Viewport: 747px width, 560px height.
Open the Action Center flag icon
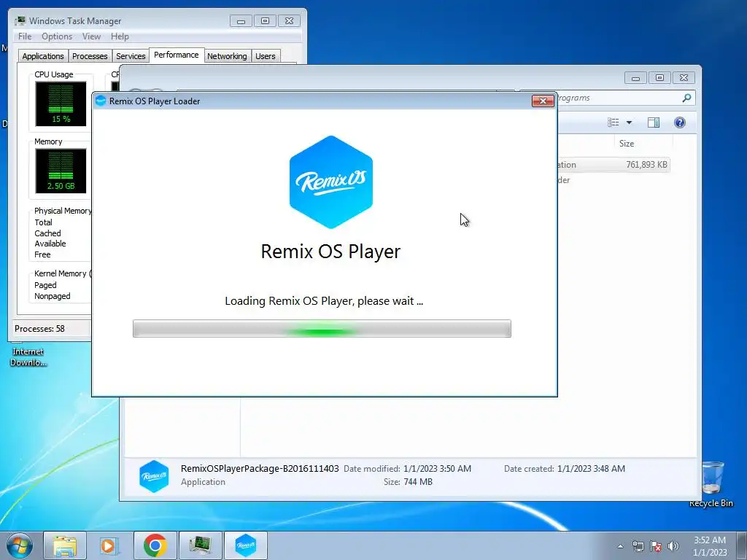coord(656,546)
